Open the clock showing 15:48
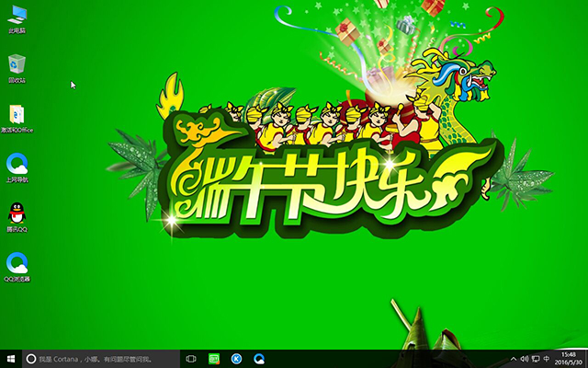The height and width of the screenshot is (368, 588). coord(569,359)
